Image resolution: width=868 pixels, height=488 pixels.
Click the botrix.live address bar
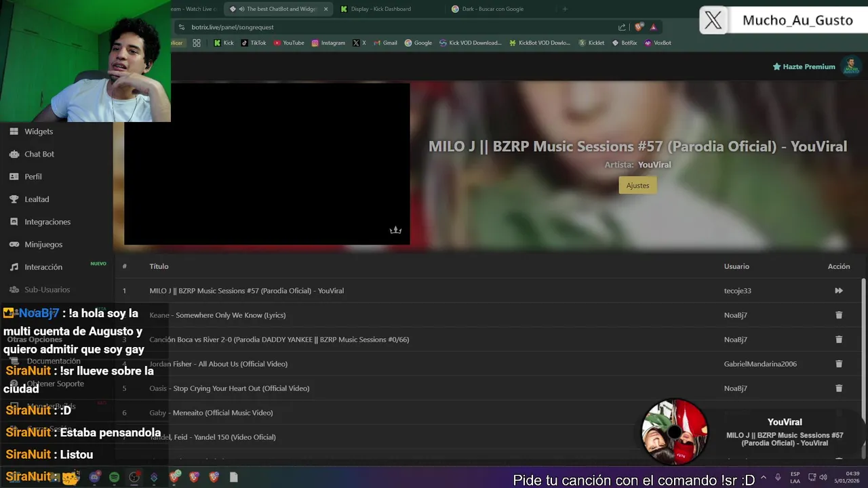point(400,27)
